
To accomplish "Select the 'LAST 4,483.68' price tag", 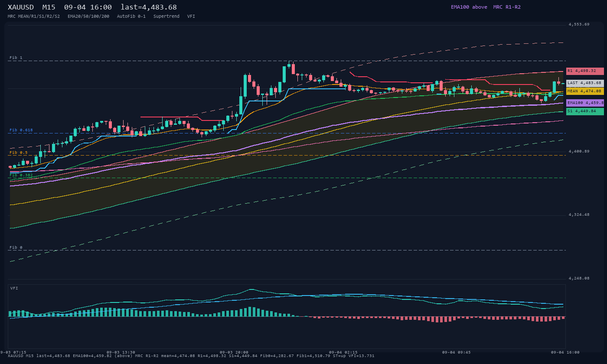I will 585,83.
